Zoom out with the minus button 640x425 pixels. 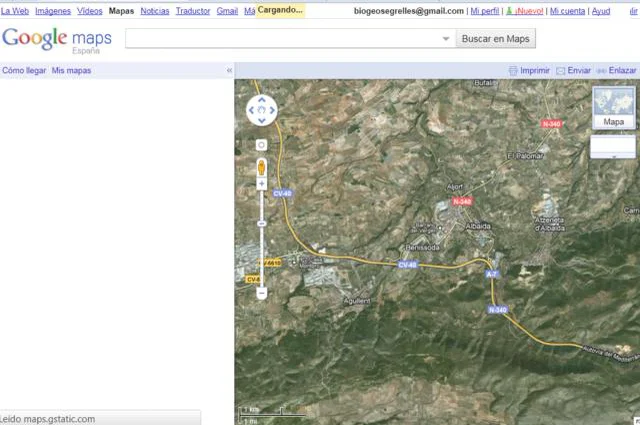[262, 293]
